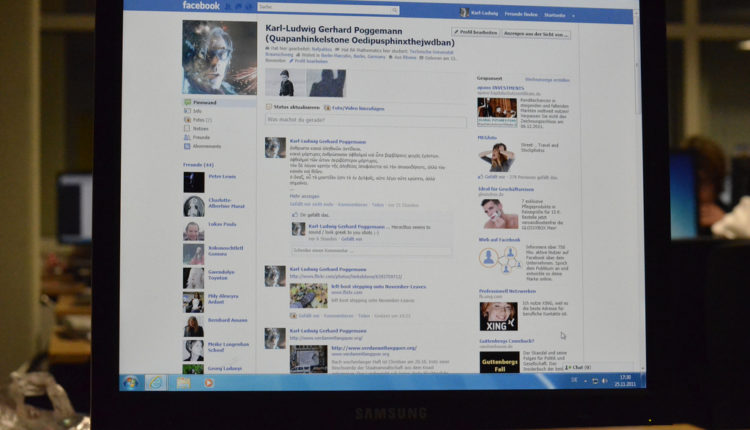Viewport: 750px width, 430px height.
Task: Open Lukas Pauls friend avatar
Action: 193,231
